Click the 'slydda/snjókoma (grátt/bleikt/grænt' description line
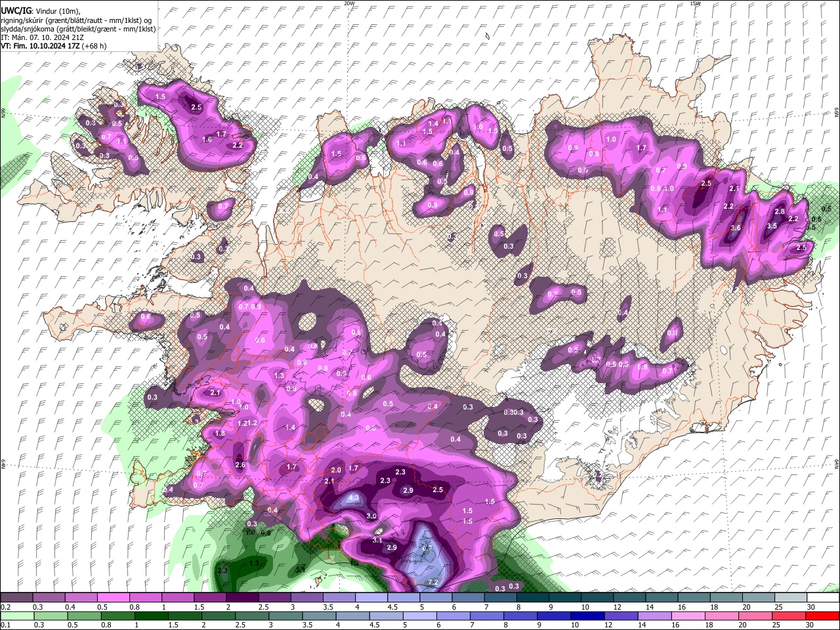The image size is (840, 630). point(78,29)
